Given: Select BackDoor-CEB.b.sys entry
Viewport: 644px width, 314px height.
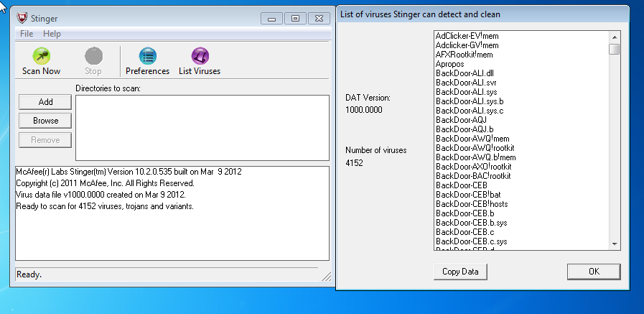Looking at the screenshot, I should (472, 223).
